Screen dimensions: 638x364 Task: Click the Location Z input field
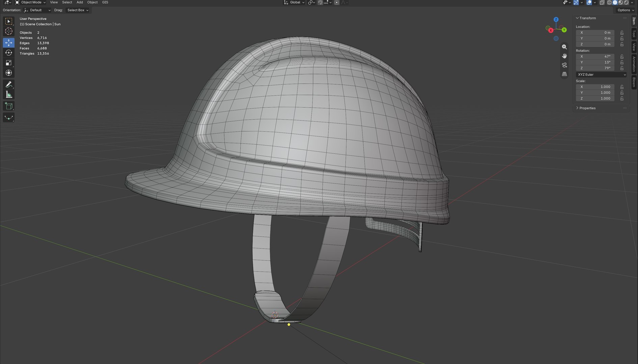595,44
